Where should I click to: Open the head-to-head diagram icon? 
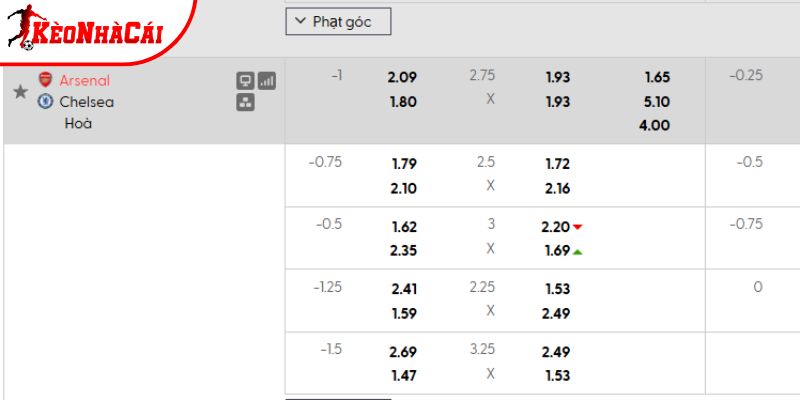coord(245,102)
